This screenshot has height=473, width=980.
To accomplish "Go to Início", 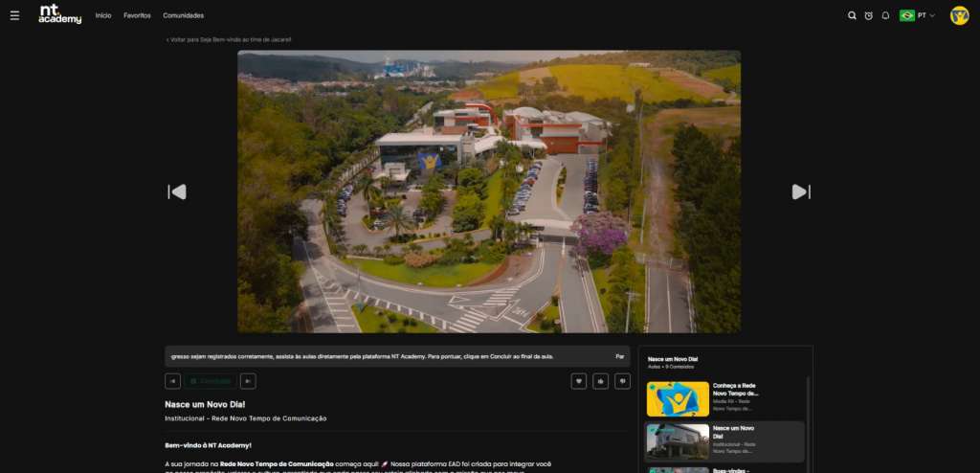I will tap(103, 15).
